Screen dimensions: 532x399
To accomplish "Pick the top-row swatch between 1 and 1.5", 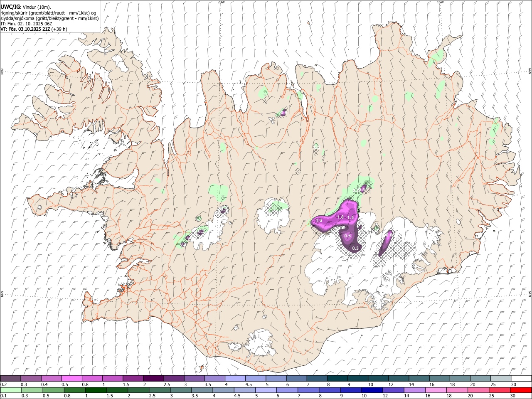I will [x=112, y=378].
